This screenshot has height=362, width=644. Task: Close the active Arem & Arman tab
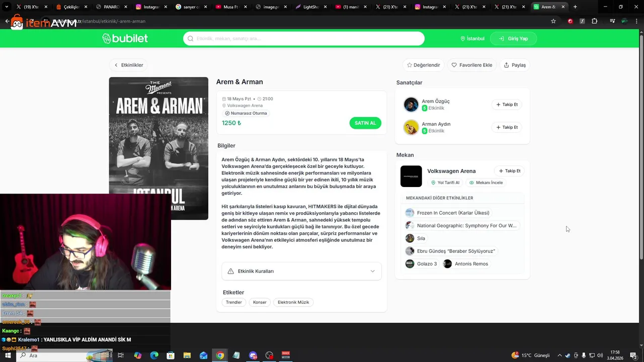[563, 7]
